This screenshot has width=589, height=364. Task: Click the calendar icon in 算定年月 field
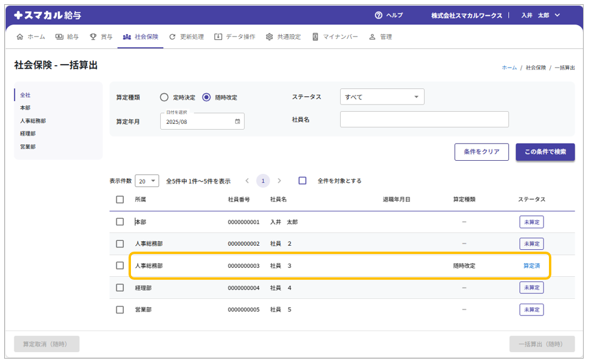click(237, 121)
